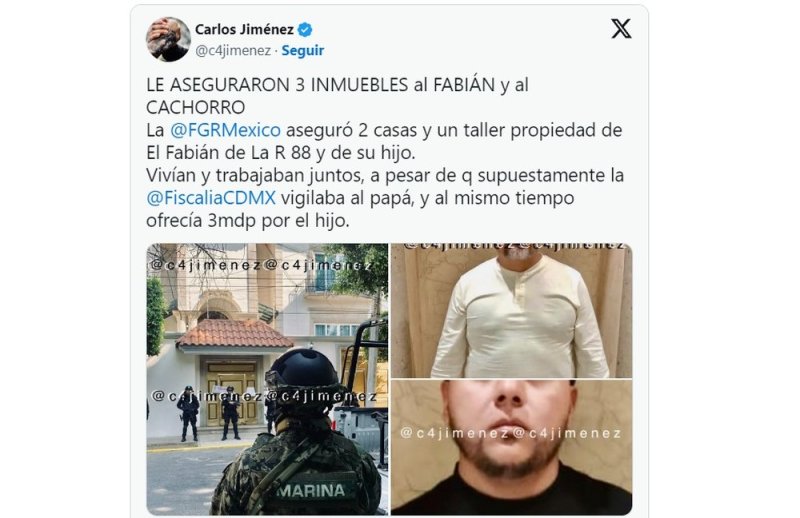800x518 pixels.
Task: Click the watermark on bearded man photo
Action: (511, 433)
